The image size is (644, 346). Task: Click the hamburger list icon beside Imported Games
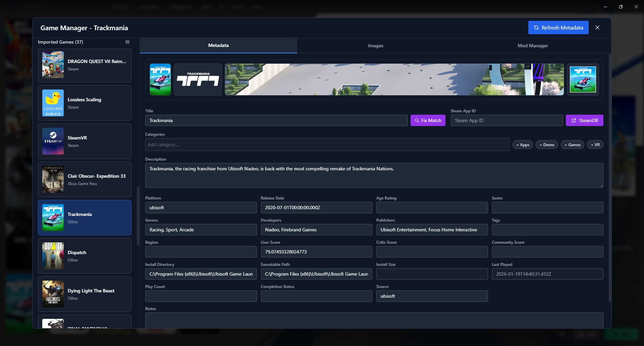pos(127,42)
